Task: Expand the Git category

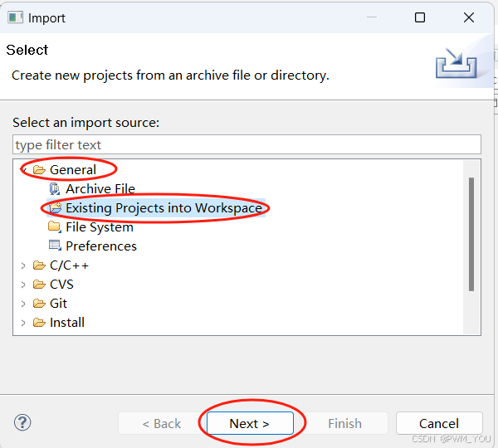Action: 23,304
